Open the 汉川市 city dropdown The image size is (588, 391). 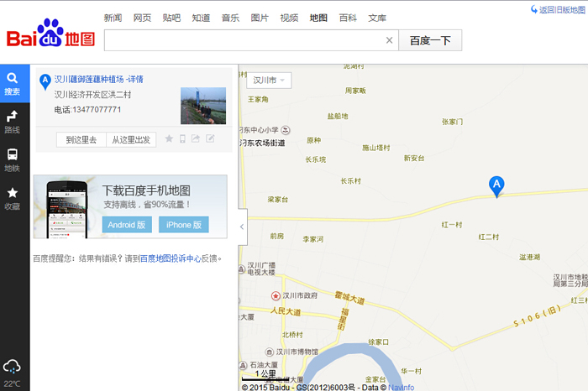click(268, 81)
